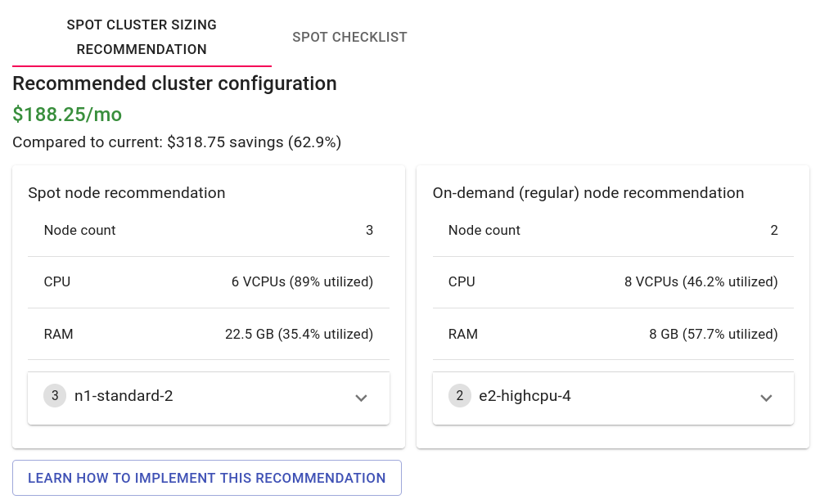Image resolution: width=838 pixels, height=504 pixels.
Task: Switch to the SPOT CHECKLIST tab
Action: coord(349,37)
